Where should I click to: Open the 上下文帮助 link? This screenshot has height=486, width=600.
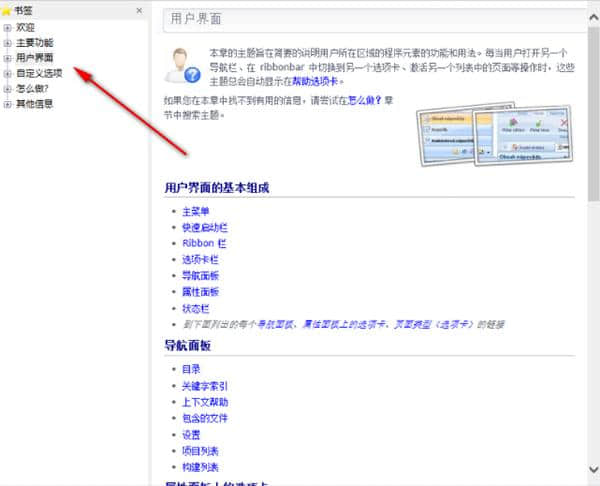[x=205, y=402]
